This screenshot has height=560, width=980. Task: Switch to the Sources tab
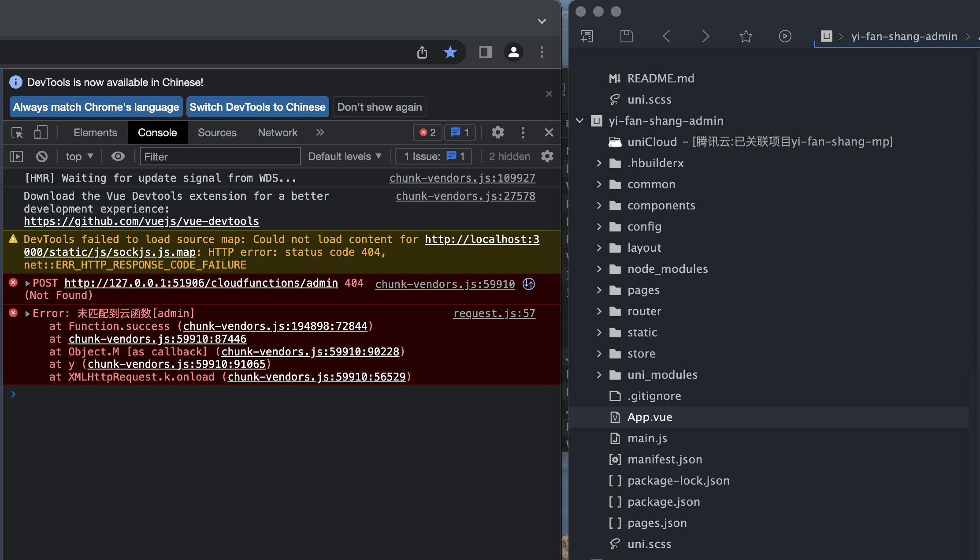click(217, 133)
